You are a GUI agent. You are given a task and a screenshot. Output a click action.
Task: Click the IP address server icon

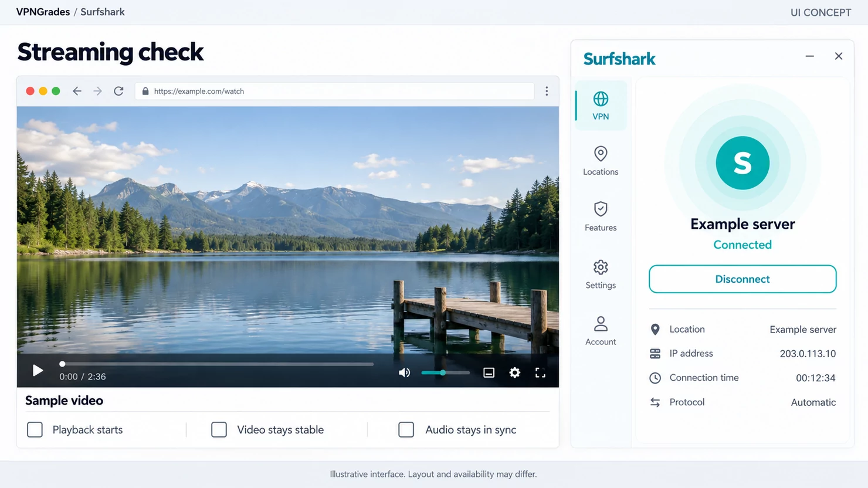655,354
